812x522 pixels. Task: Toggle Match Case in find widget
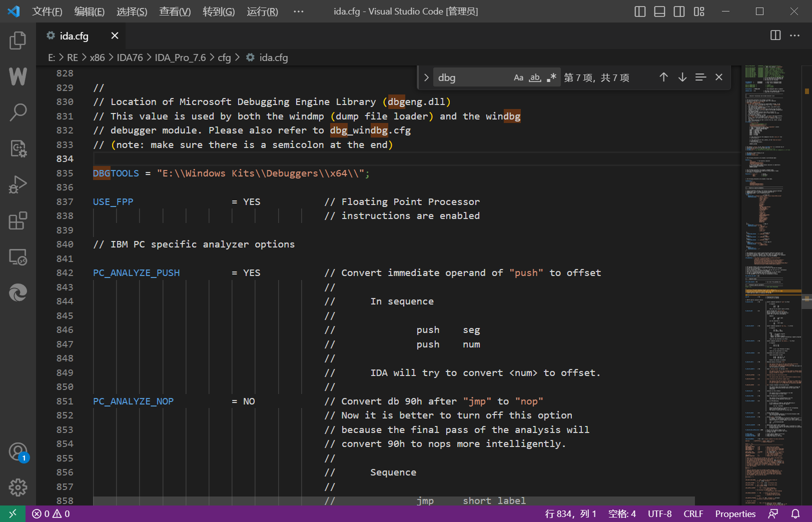[x=518, y=77]
